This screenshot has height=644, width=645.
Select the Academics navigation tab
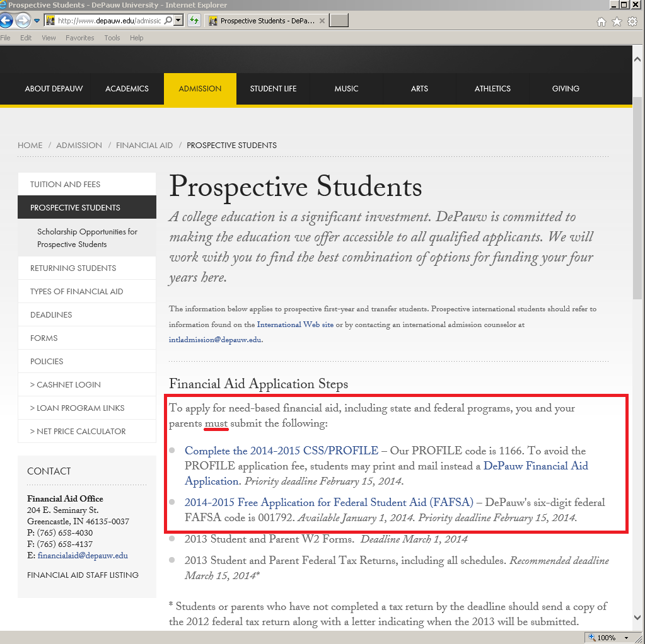[127, 89]
